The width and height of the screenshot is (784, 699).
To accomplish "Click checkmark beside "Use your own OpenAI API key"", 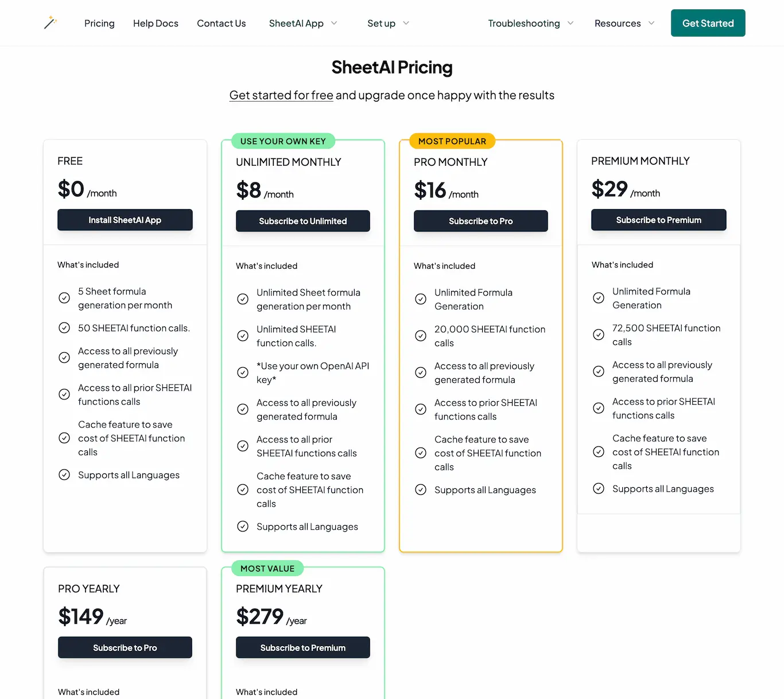I will (x=242, y=372).
